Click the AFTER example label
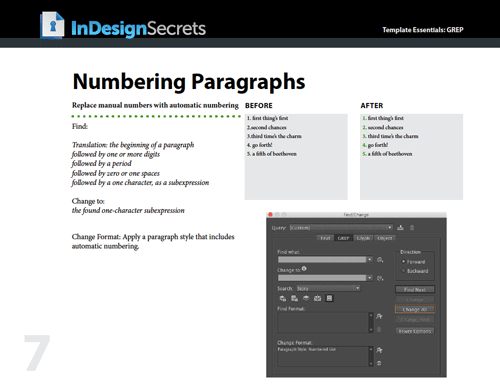This screenshot has width=500, height=385. pyautogui.click(x=372, y=106)
